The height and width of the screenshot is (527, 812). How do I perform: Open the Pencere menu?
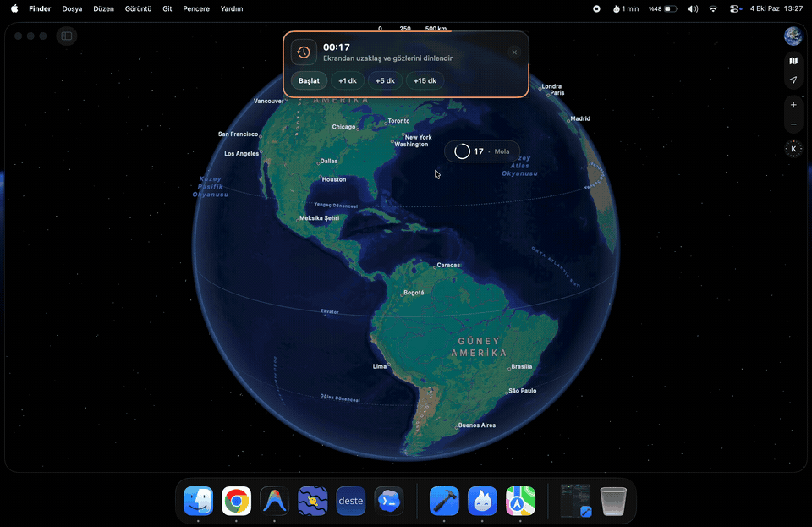coord(196,8)
